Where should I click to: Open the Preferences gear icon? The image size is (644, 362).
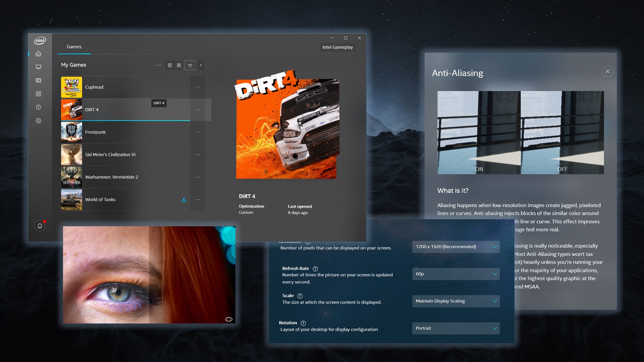pos(39,121)
